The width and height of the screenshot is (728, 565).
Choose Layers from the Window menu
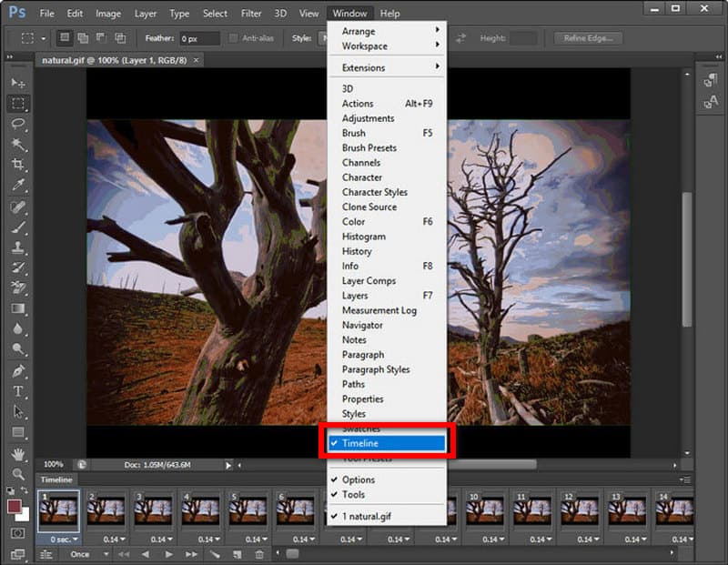point(355,296)
